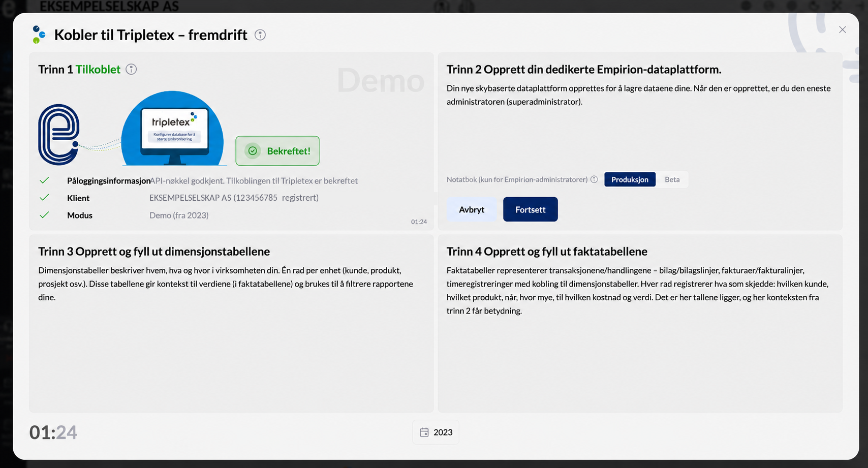This screenshot has width=868, height=468.
Task: Close the Tripletex connection dialog
Action: (x=843, y=30)
